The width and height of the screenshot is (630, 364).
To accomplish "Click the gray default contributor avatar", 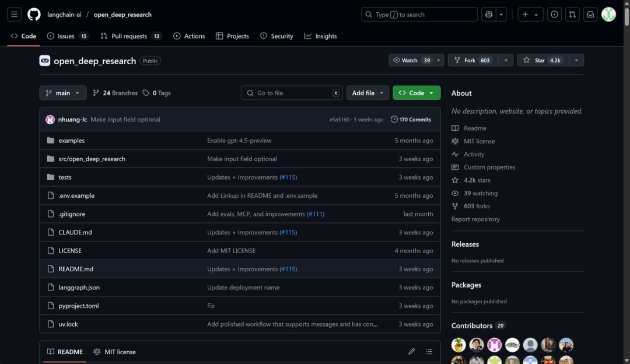I will [530, 345].
